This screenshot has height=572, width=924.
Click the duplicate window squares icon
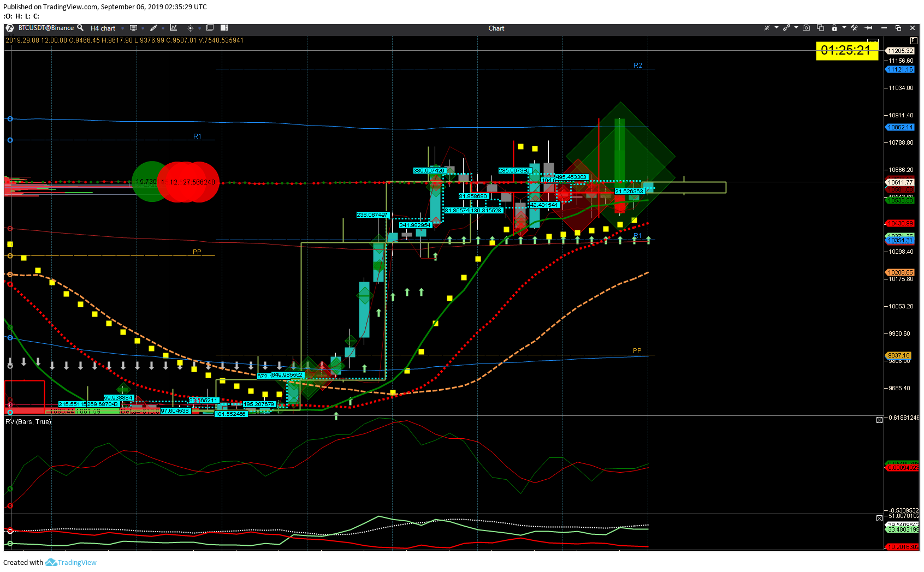point(210,28)
